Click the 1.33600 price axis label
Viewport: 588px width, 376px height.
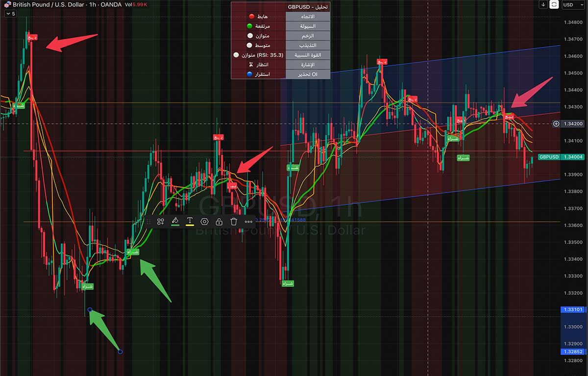(x=573, y=226)
